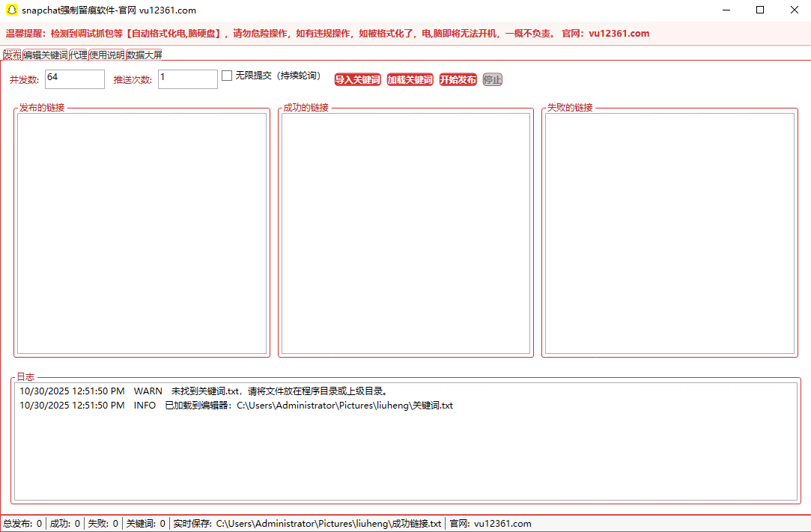811x532 pixels.
Task: Minimize the application window
Action: [x=726, y=10]
